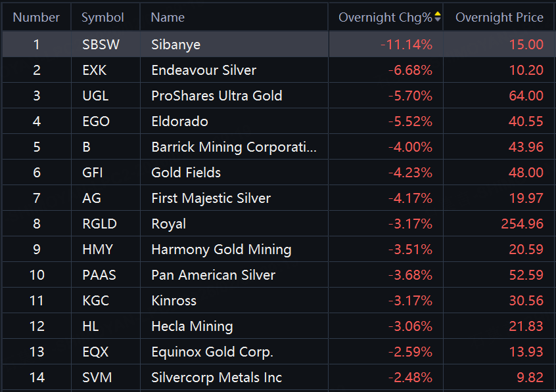
Task: Select ProShares Ultra Gold in the list
Action: pos(216,96)
